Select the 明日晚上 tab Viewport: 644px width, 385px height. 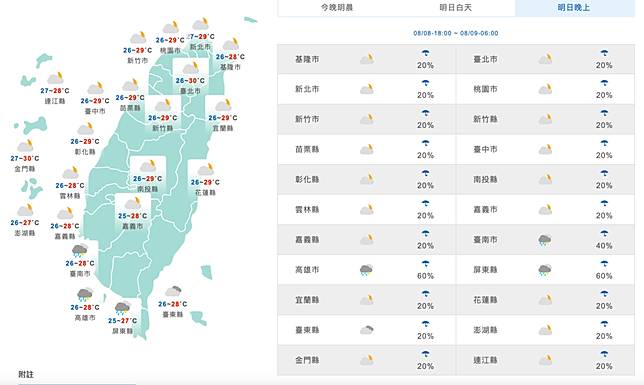click(x=574, y=7)
